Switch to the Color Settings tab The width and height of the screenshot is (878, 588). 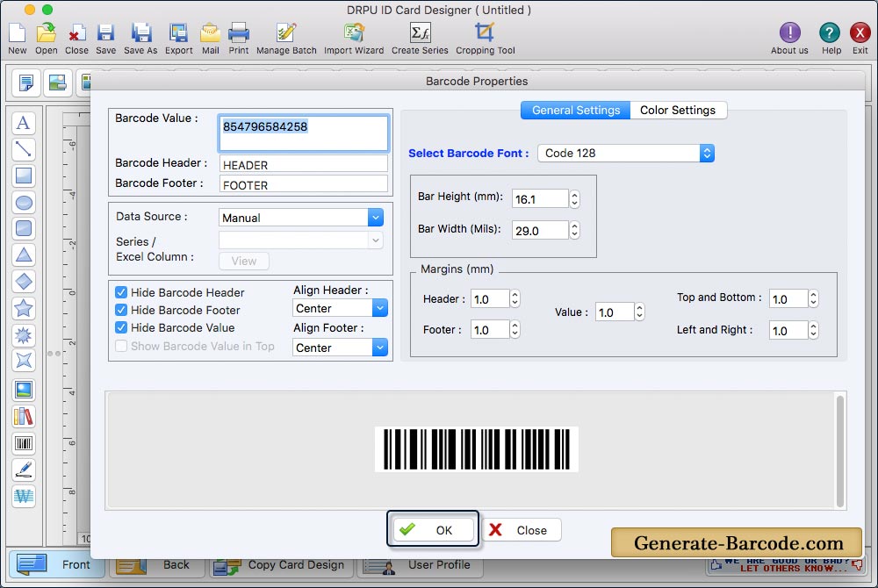[x=678, y=111]
